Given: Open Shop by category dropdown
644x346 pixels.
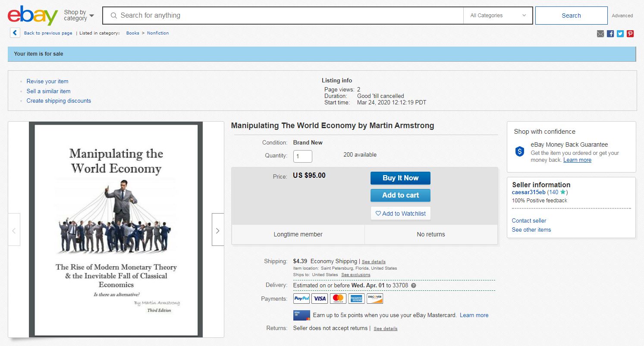Looking at the screenshot, I should [x=79, y=16].
